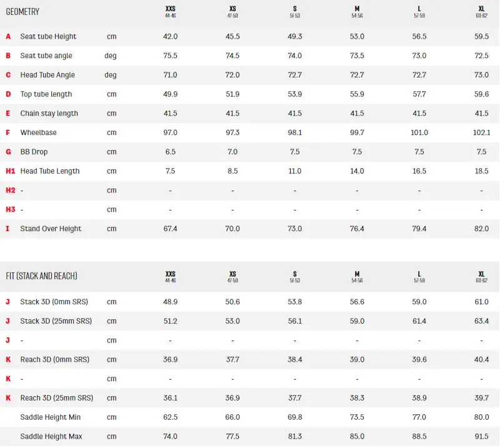This screenshot has width=500, height=448.
Task: Click the GEOMETRY table heading
Action: [23, 12]
